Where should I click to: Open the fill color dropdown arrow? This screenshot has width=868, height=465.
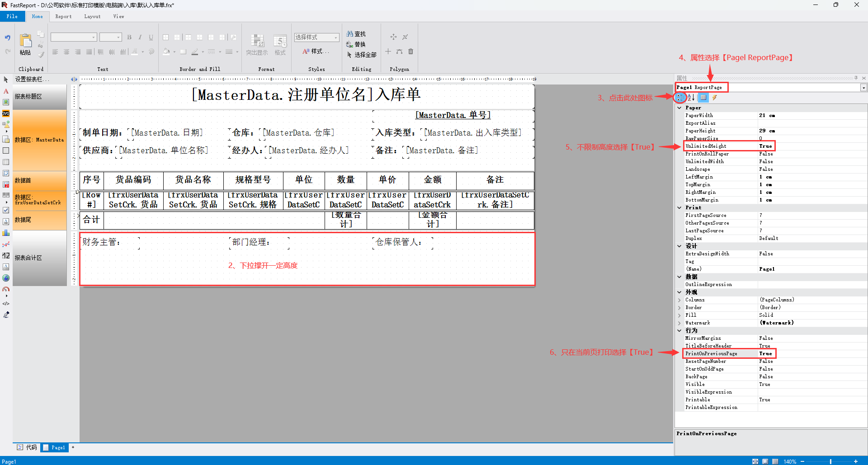175,52
